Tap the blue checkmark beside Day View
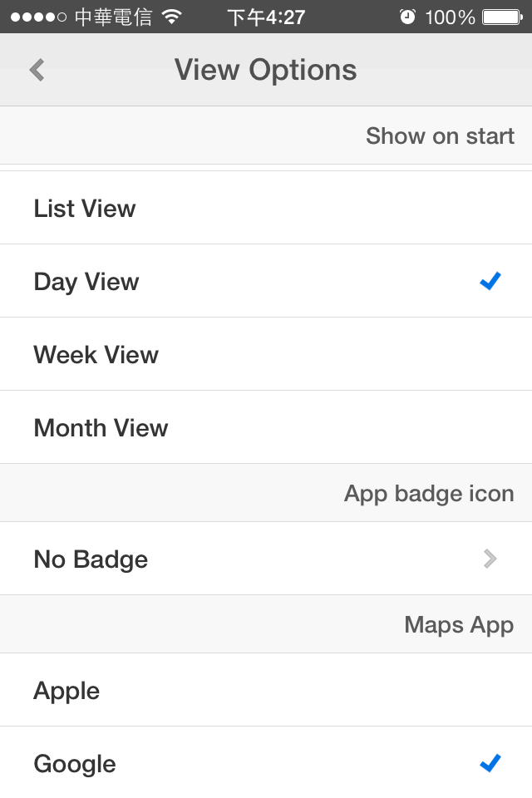The image size is (532, 798). tap(490, 282)
